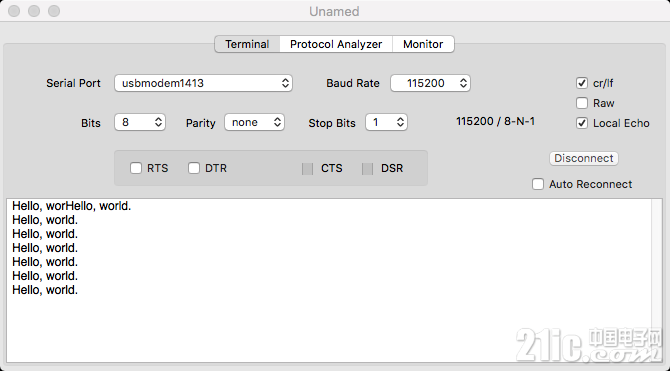Screen dimensions: 670x371
Task: Select the Monitor tab
Action: pyautogui.click(x=423, y=44)
